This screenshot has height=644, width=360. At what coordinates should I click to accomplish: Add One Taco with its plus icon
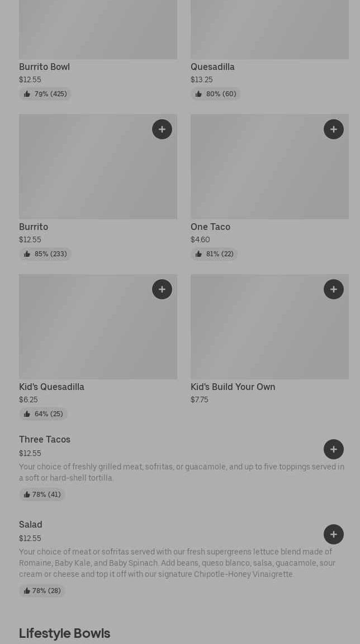tap(333, 129)
